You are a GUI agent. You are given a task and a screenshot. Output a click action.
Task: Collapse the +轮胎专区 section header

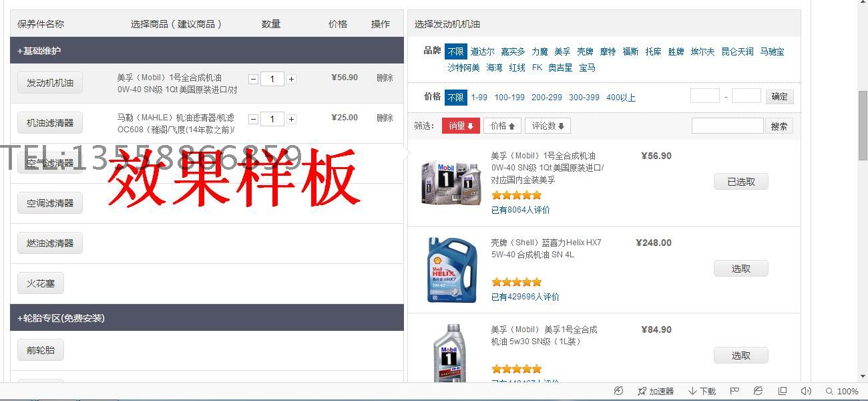click(x=207, y=317)
